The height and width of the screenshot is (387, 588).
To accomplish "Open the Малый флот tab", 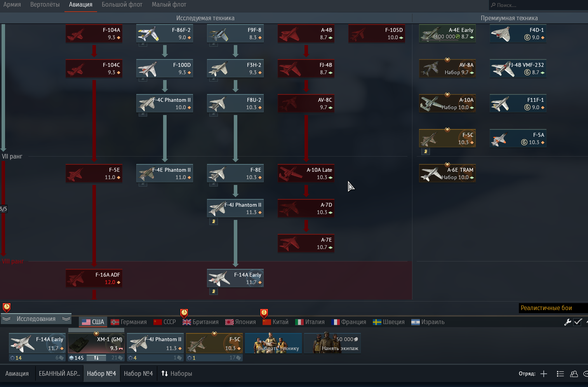I will [169, 5].
